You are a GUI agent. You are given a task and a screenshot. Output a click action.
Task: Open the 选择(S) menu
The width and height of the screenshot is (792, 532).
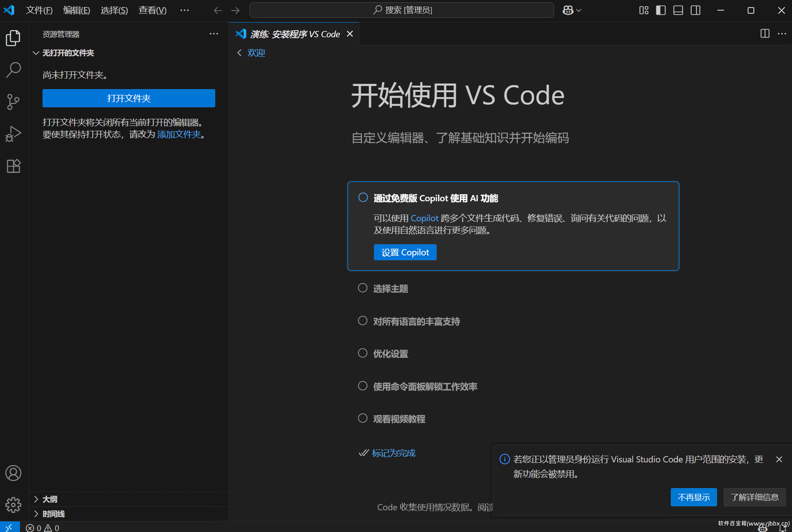[114, 10]
